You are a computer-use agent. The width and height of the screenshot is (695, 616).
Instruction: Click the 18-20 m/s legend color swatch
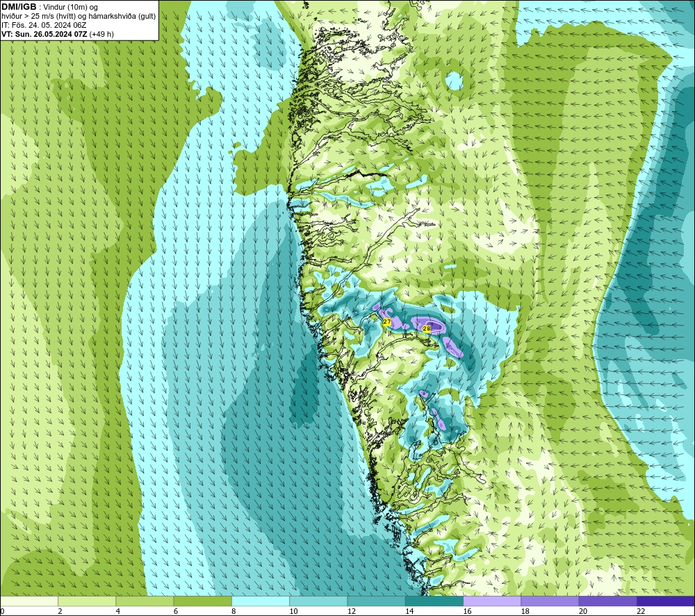pos(550,601)
